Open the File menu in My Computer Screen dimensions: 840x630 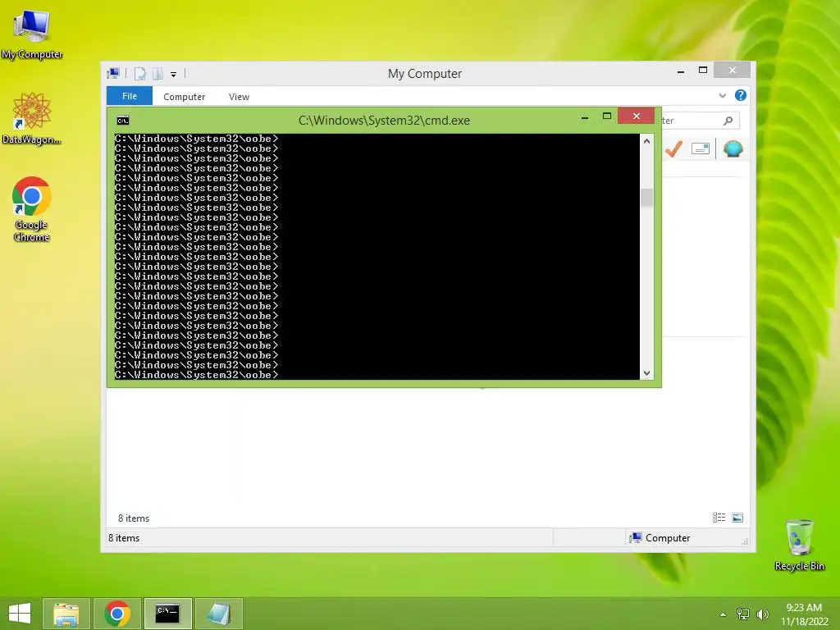coord(130,96)
